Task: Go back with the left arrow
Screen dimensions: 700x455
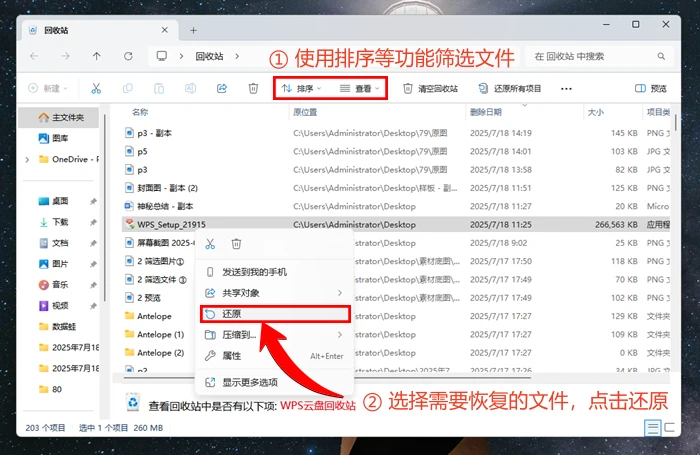Action: coord(34,56)
